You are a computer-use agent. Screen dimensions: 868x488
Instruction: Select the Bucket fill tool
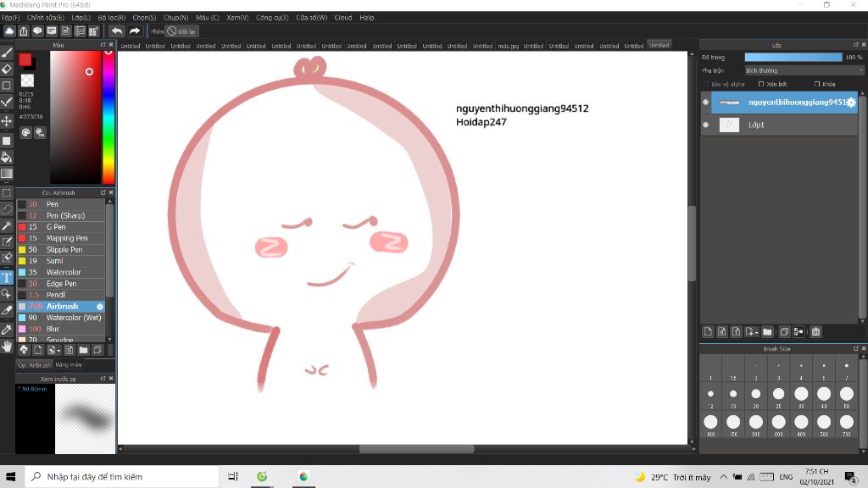[7, 157]
